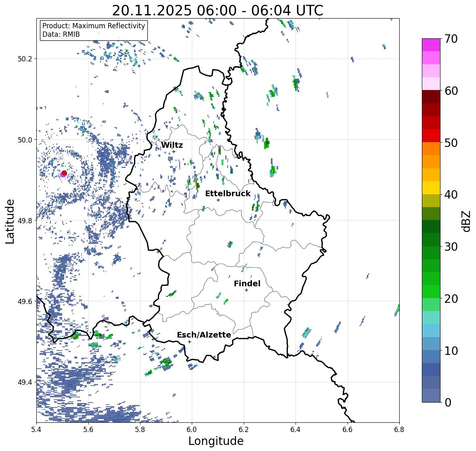Image resolution: width=476 pixels, height=451 pixels.
Task: Click the colorbar tick label 30
Action: (451, 247)
